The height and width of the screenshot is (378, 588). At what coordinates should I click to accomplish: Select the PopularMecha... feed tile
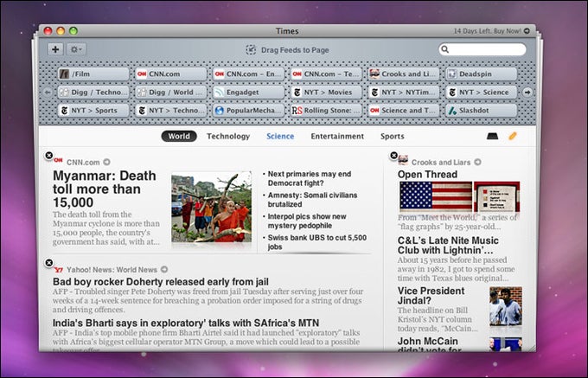coord(249,111)
